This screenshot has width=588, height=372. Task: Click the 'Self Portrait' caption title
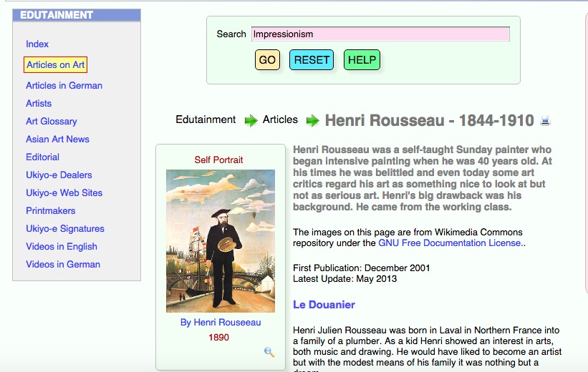(x=218, y=160)
